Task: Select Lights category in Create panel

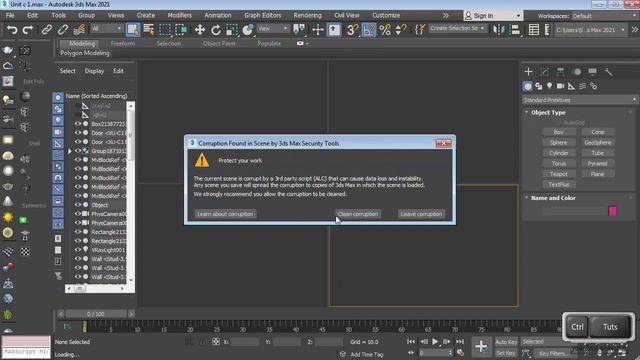Action: tap(549, 86)
